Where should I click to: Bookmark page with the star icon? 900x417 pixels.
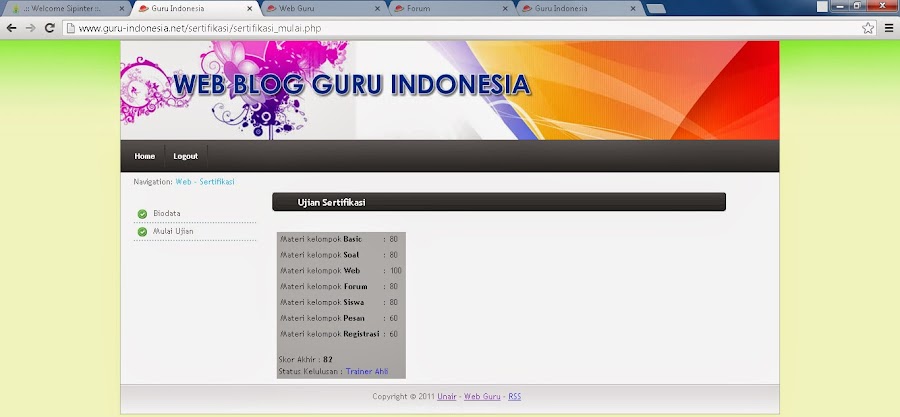(868, 28)
